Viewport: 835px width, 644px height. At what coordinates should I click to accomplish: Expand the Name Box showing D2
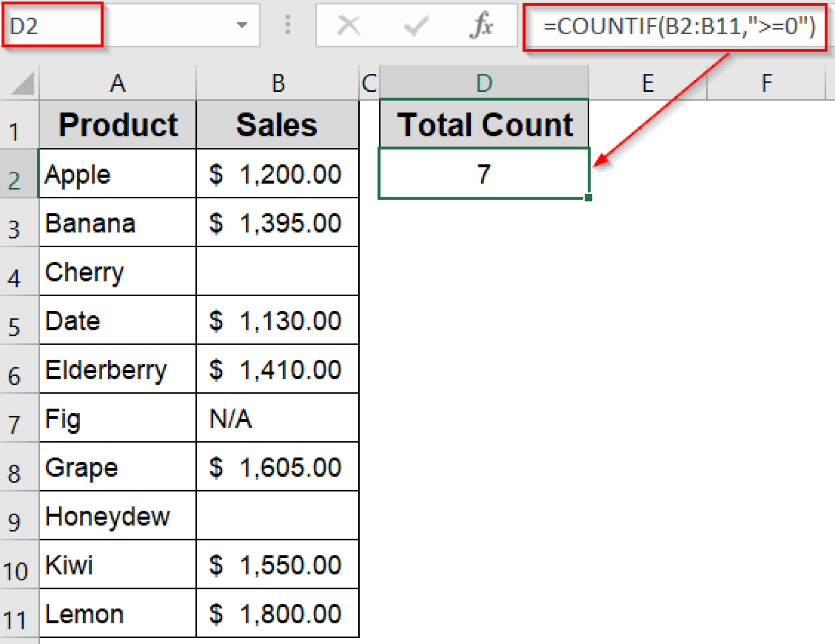pos(53,26)
